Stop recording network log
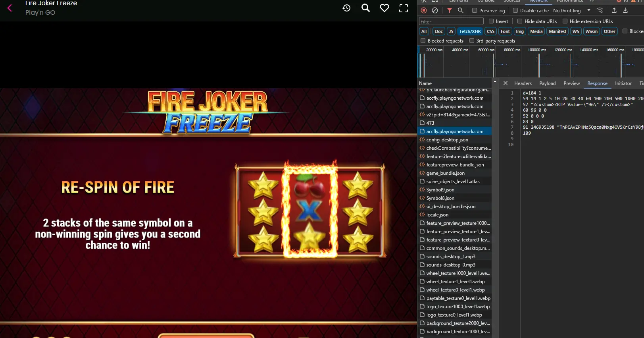Image resolution: width=644 pixels, height=338 pixels. [x=424, y=10]
